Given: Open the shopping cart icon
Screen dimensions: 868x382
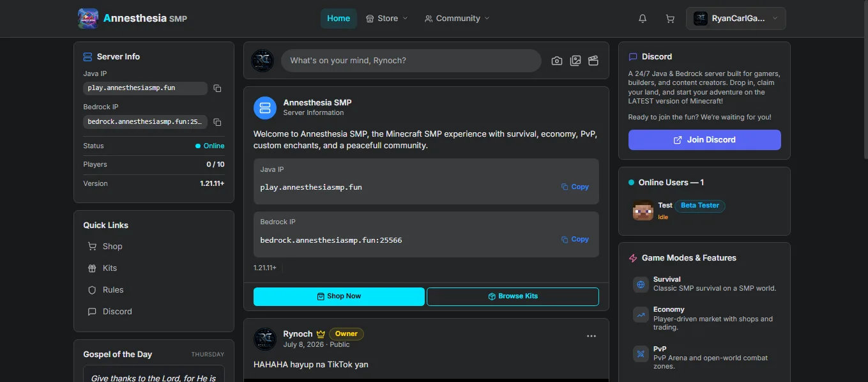Looking at the screenshot, I should coord(670,19).
